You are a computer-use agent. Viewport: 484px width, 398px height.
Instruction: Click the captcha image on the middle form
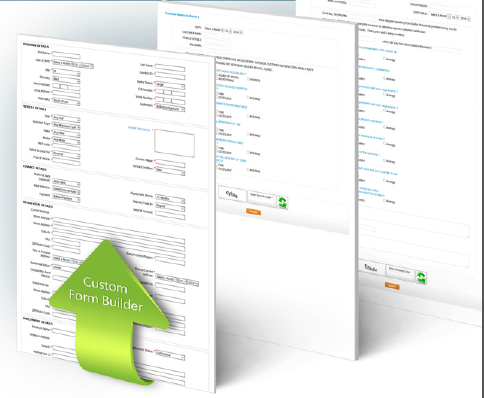pyautogui.click(x=232, y=194)
